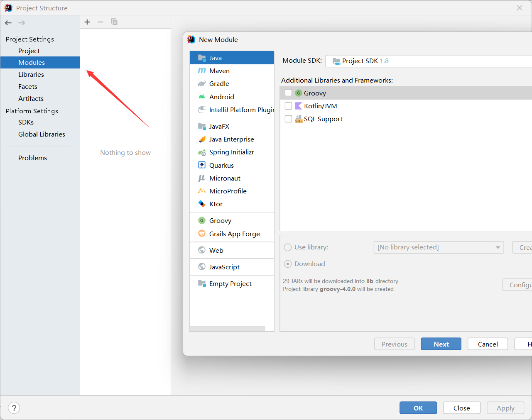Select the Use library radio button
Image resolution: width=532 pixels, height=420 pixels.
287,247
